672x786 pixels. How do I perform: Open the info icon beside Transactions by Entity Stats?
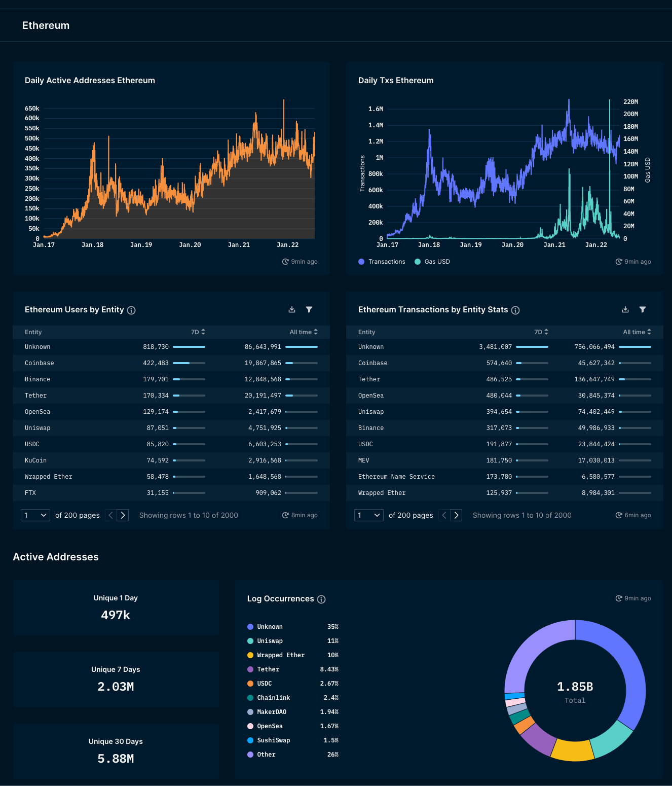(515, 310)
